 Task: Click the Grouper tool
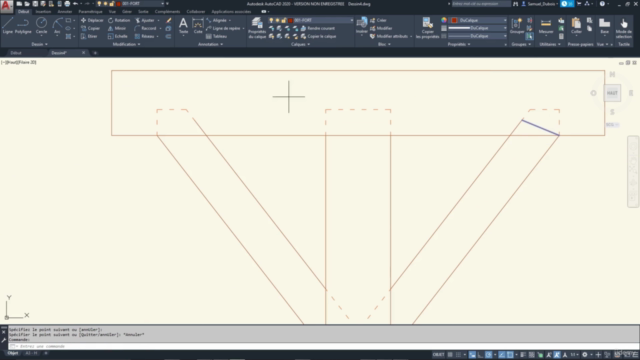pos(517,25)
